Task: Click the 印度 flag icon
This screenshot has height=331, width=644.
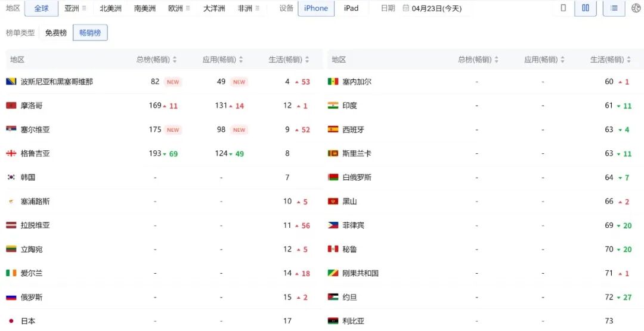Action: coord(333,106)
